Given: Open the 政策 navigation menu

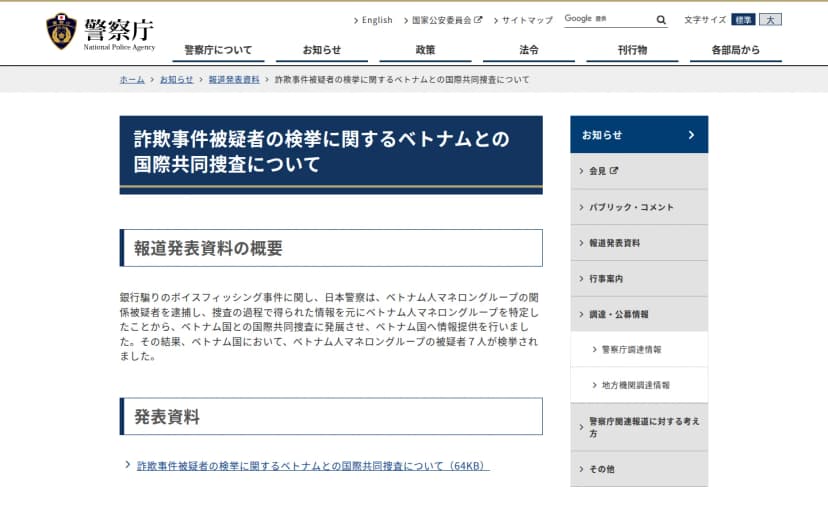Looking at the screenshot, I should [425, 50].
